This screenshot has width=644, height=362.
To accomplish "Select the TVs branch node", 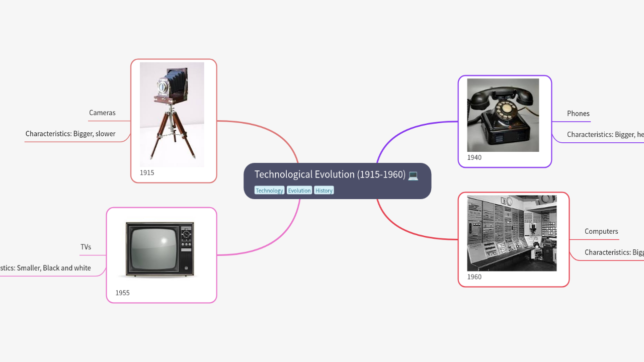I will pos(86,247).
